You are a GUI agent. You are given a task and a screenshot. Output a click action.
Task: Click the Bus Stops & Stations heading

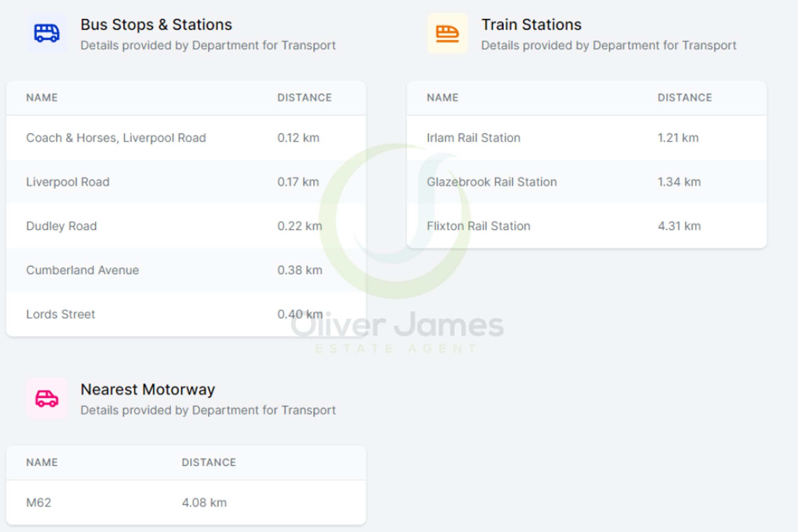tap(156, 25)
